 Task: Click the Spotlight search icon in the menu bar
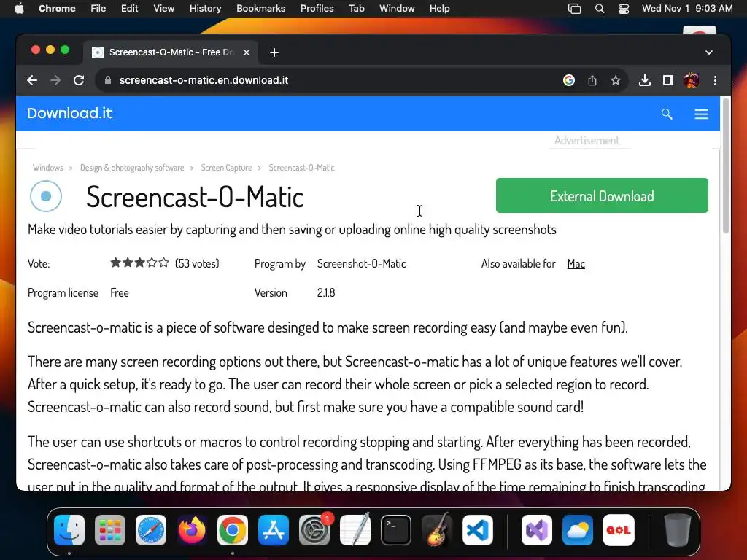pyautogui.click(x=600, y=9)
